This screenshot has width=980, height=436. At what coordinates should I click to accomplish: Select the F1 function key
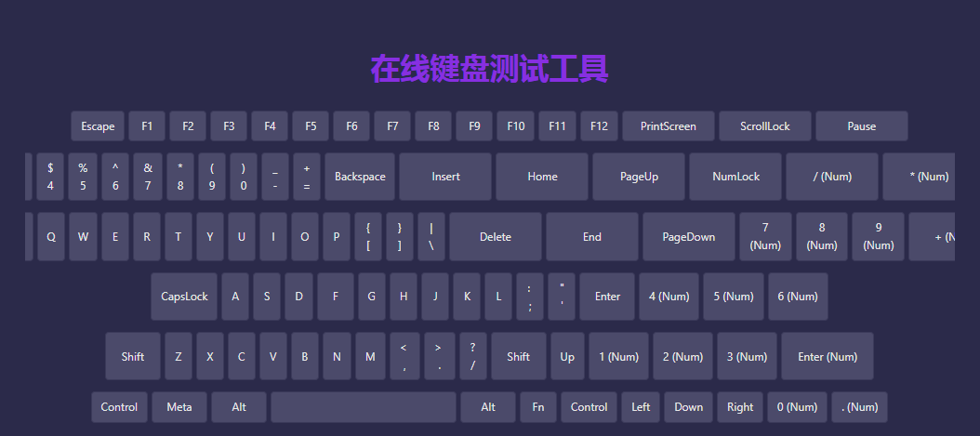click(x=147, y=126)
